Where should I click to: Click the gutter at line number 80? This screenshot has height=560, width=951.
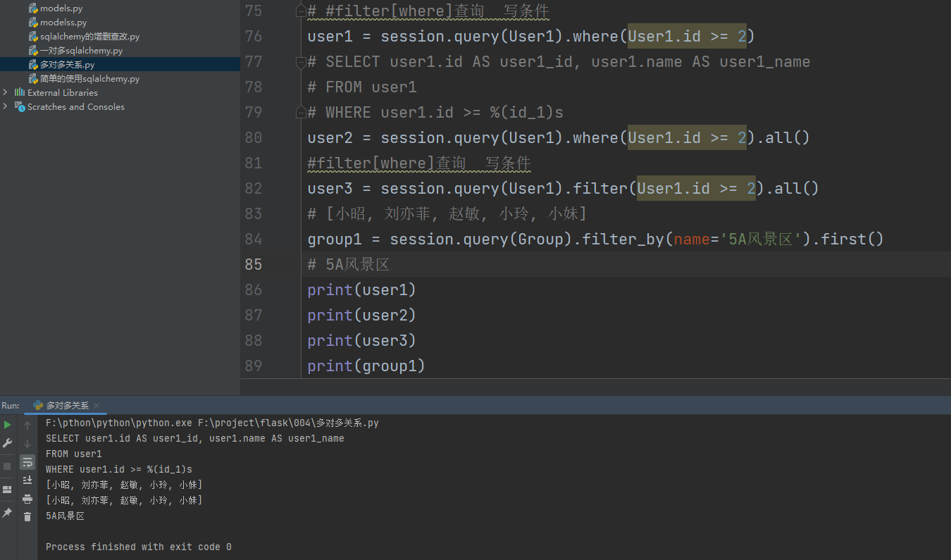tap(253, 138)
